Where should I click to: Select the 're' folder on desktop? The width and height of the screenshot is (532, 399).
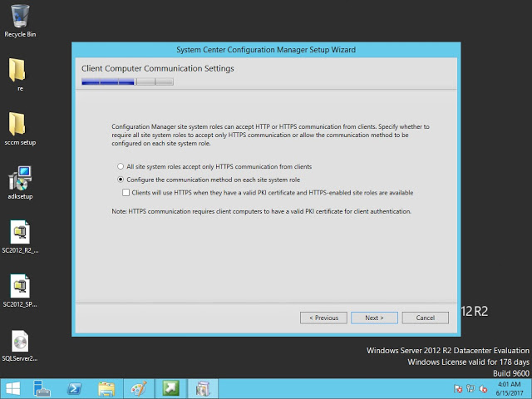(20, 70)
